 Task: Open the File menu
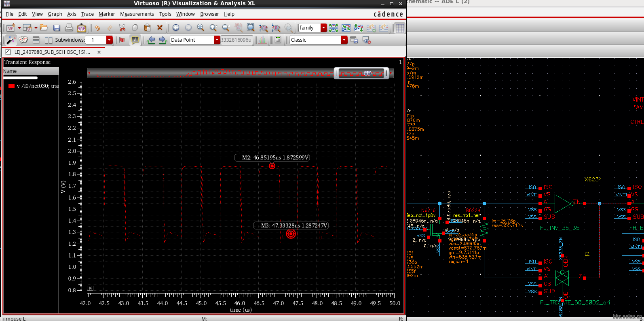coord(10,14)
